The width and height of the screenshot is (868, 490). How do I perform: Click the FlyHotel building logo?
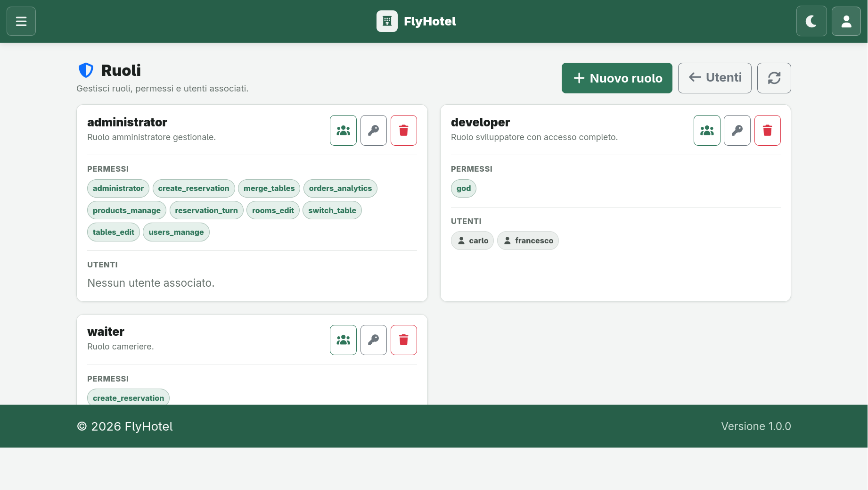click(387, 21)
